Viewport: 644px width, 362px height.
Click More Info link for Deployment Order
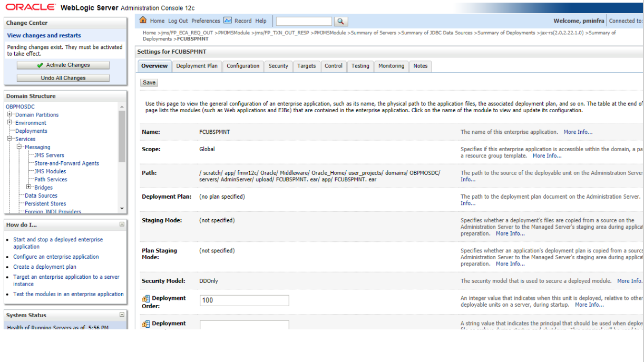click(x=589, y=305)
